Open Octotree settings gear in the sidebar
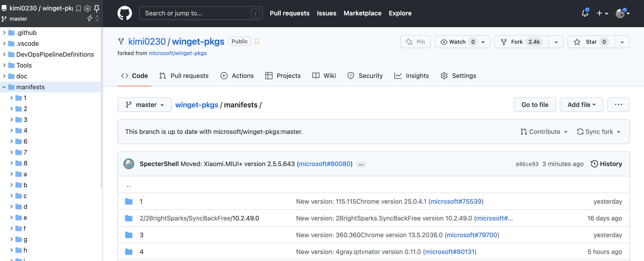644x261 pixels. 88,8
